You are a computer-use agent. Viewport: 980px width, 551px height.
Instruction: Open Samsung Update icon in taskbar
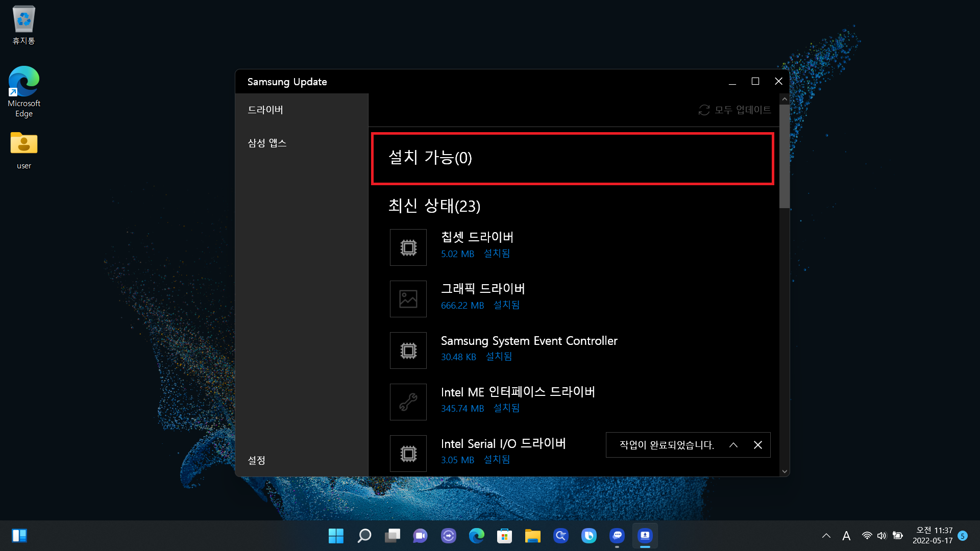645,536
